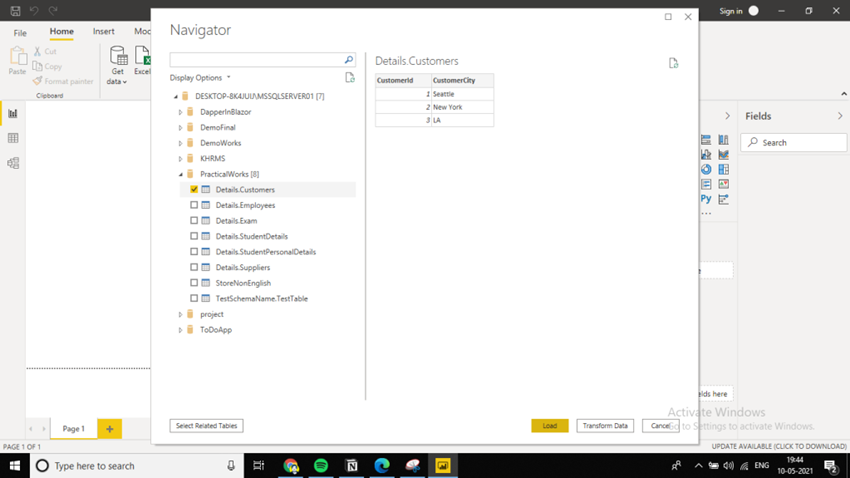Open the Model view in left sidebar
The height and width of the screenshot is (478, 850).
tap(13, 163)
